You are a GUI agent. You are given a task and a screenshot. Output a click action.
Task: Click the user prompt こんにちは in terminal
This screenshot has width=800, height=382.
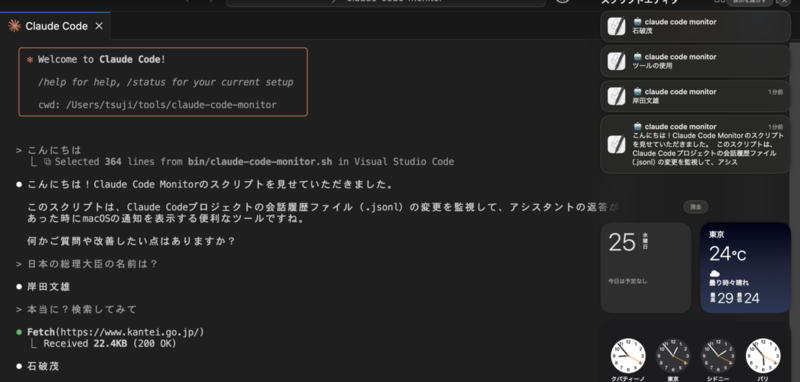pyautogui.click(x=54, y=150)
